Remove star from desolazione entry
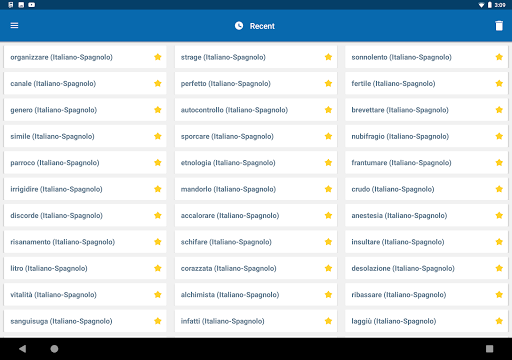Viewport: 512px width, 360px height. [499, 268]
